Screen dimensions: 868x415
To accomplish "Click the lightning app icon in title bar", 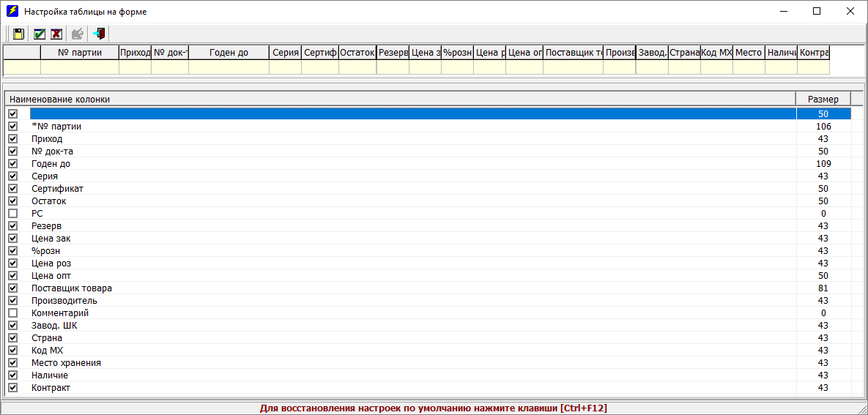I will click(12, 12).
